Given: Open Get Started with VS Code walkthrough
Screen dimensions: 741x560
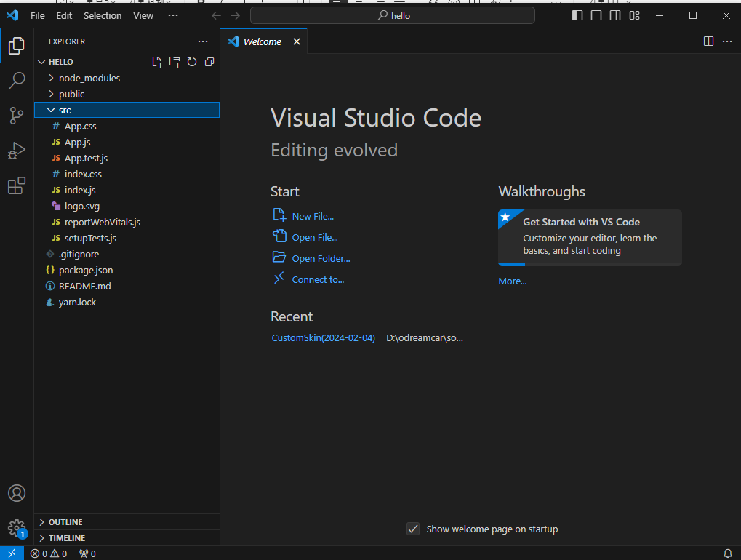Looking at the screenshot, I should (x=590, y=237).
